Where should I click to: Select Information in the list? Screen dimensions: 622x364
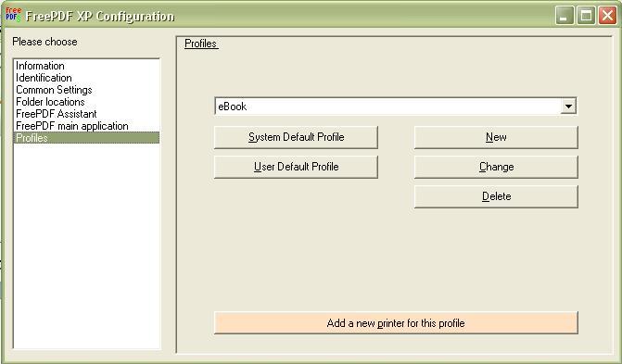[x=86, y=66]
